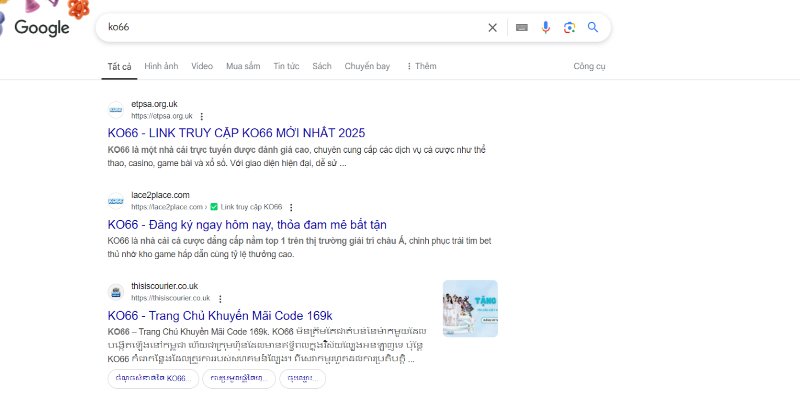This screenshot has height=400, width=800.
Task: Click the thumbnail image of the thisiscourier result
Action: coord(470,308)
